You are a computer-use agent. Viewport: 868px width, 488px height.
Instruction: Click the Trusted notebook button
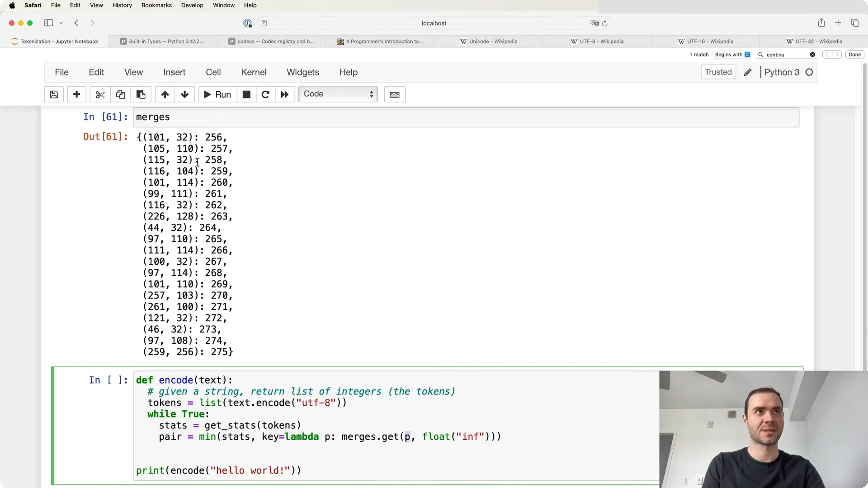[718, 72]
